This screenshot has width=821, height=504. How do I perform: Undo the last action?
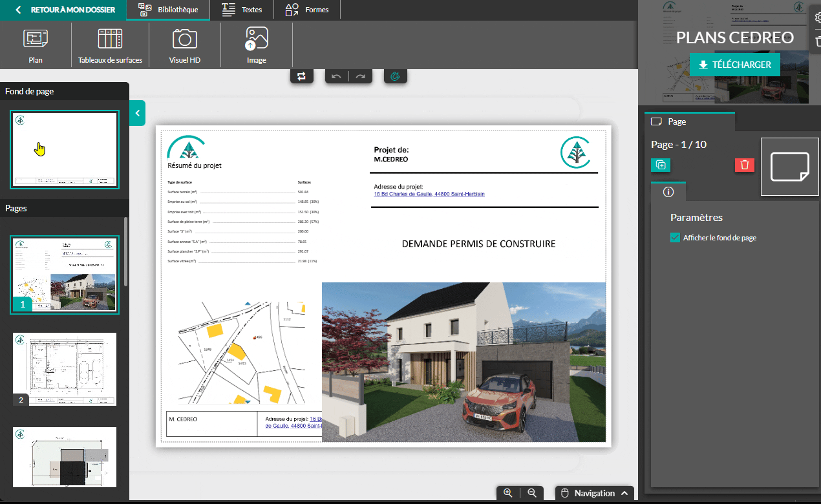point(336,76)
